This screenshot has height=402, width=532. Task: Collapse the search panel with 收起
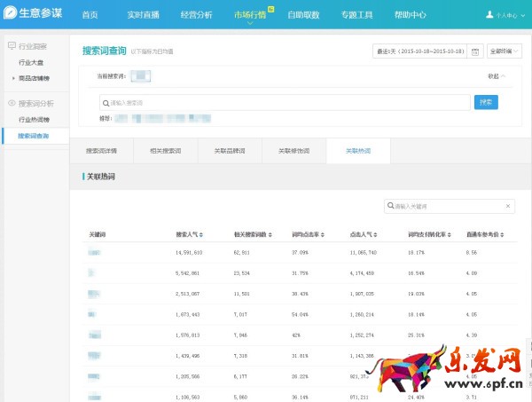[496, 75]
